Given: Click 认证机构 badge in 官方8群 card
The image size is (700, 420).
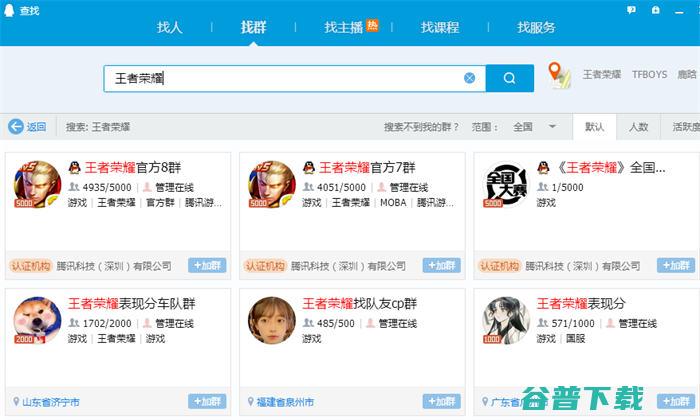Looking at the screenshot, I should (x=31, y=266).
